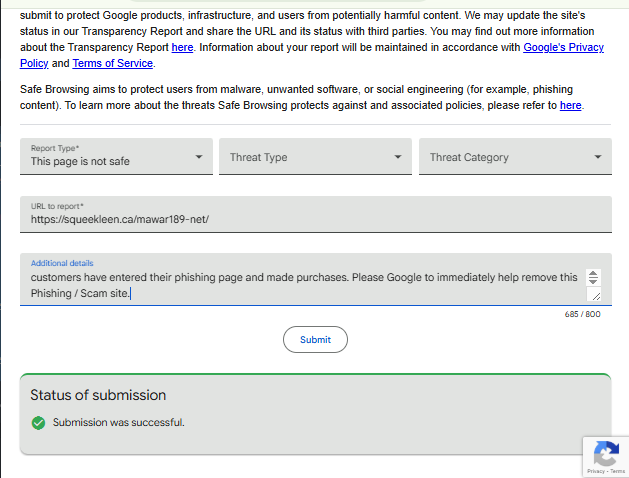
Task: Click the down arrow in Additional details
Action: pos(593,282)
